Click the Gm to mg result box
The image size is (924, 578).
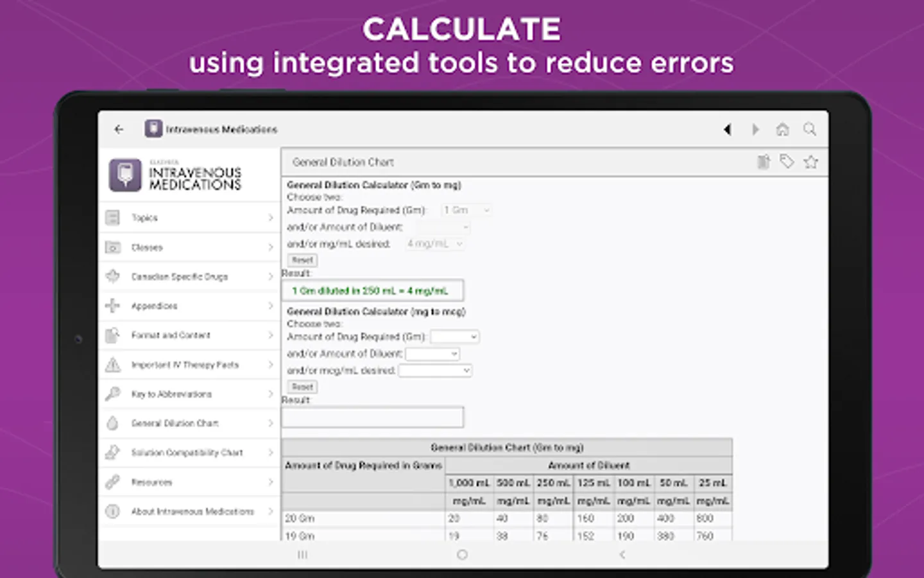coord(373,290)
